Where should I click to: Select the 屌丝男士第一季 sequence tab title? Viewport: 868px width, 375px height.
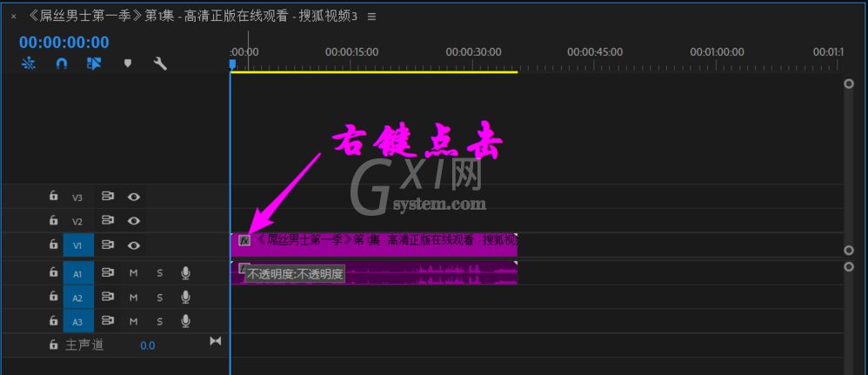[x=192, y=17]
